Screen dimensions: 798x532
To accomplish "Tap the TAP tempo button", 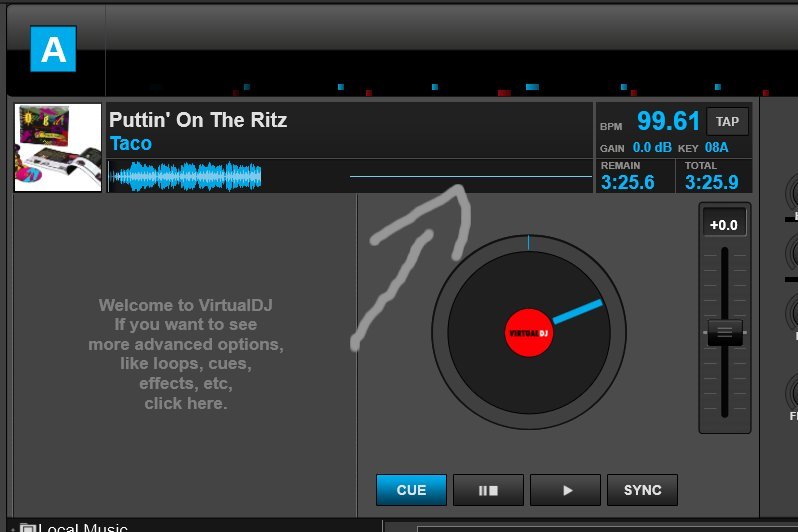I will pos(727,122).
